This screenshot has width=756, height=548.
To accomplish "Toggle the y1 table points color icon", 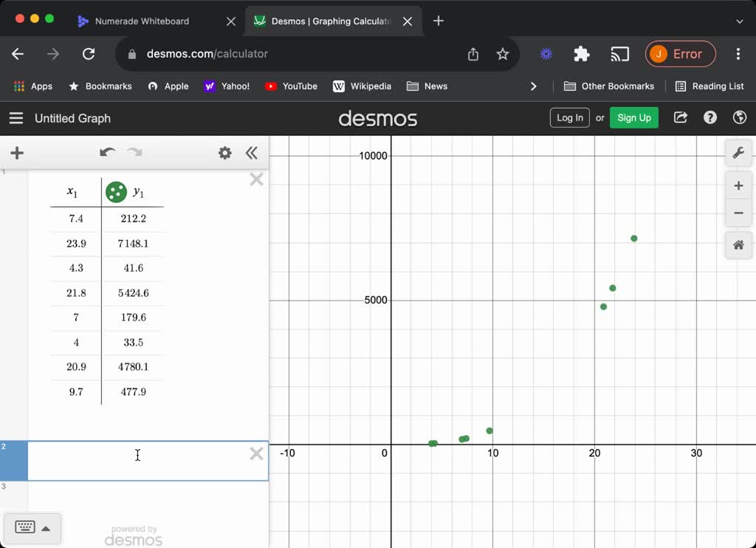I will 116,192.
